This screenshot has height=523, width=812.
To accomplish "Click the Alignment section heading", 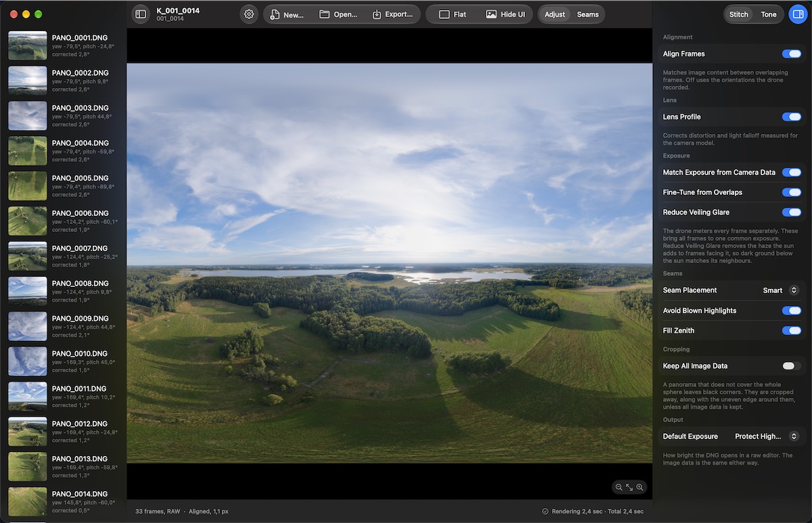I will [678, 37].
